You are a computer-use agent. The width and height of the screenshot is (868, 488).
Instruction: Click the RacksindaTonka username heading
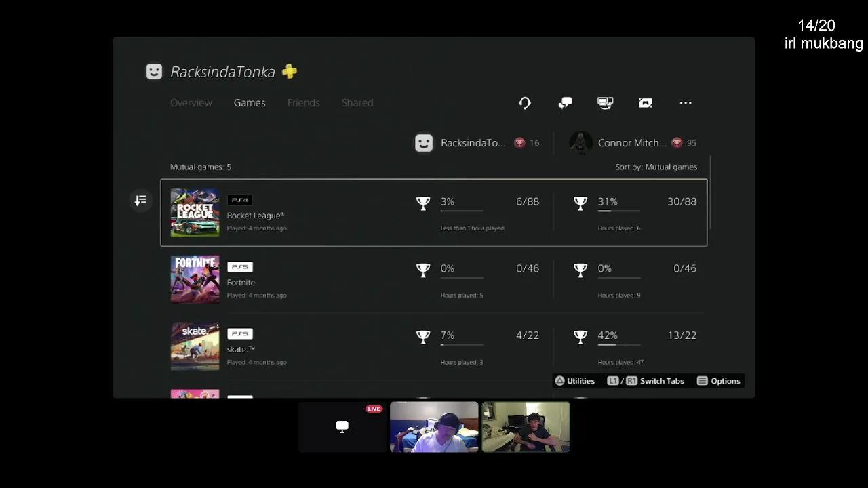[x=222, y=72]
